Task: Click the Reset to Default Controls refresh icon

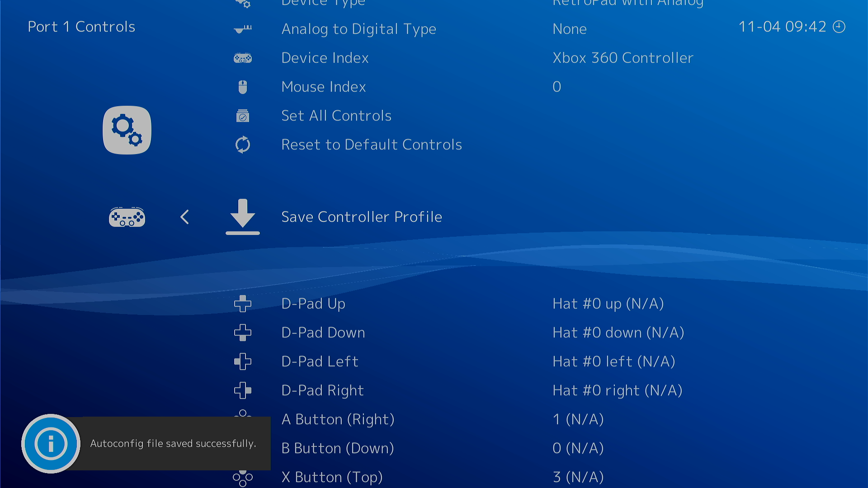Action: click(x=242, y=145)
